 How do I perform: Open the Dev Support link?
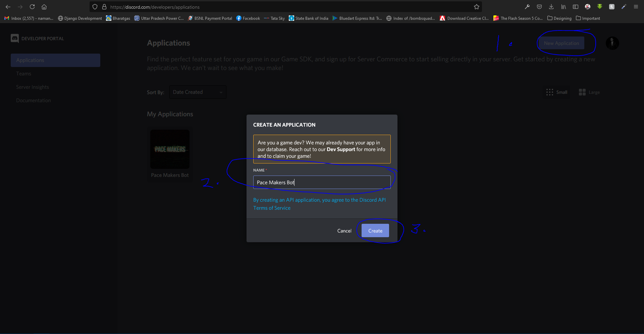(341, 149)
